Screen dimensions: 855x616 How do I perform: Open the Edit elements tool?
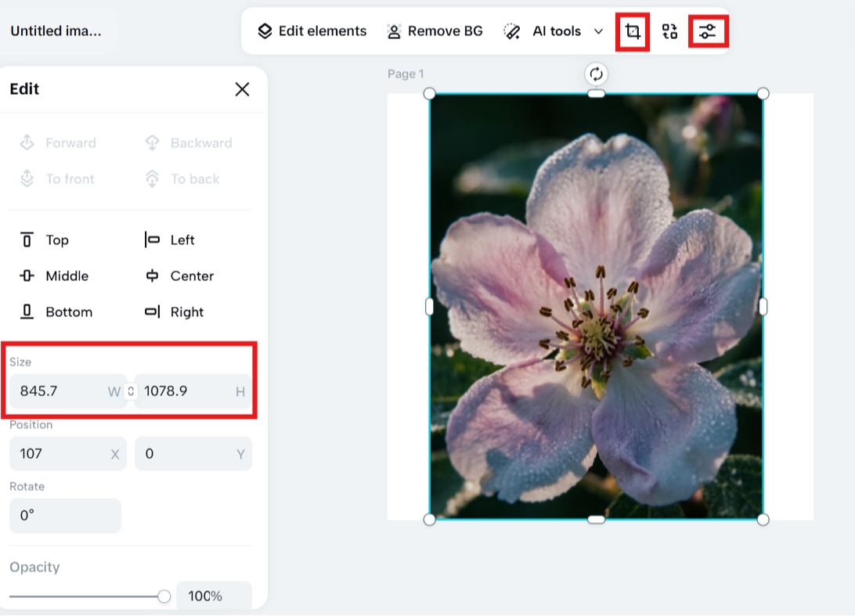click(312, 31)
